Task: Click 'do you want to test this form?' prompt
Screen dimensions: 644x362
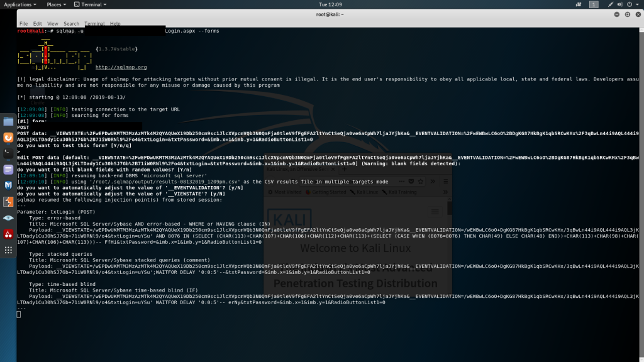Action: click(x=74, y=145)
